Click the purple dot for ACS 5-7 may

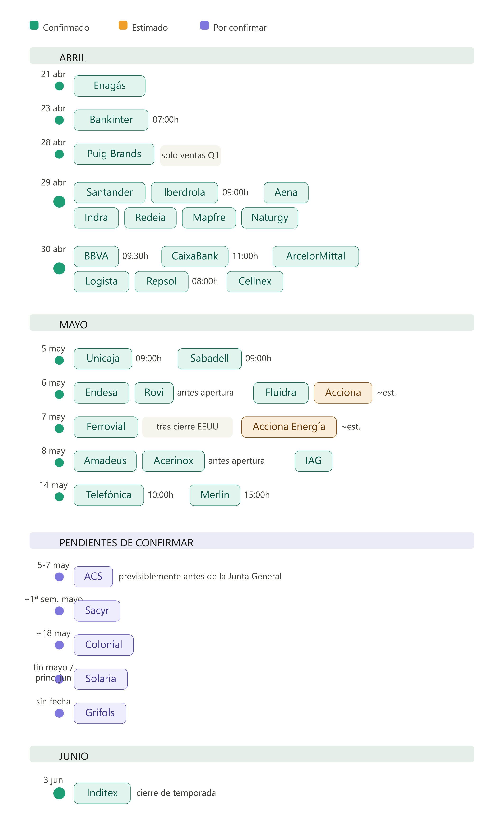coord(59,577)
